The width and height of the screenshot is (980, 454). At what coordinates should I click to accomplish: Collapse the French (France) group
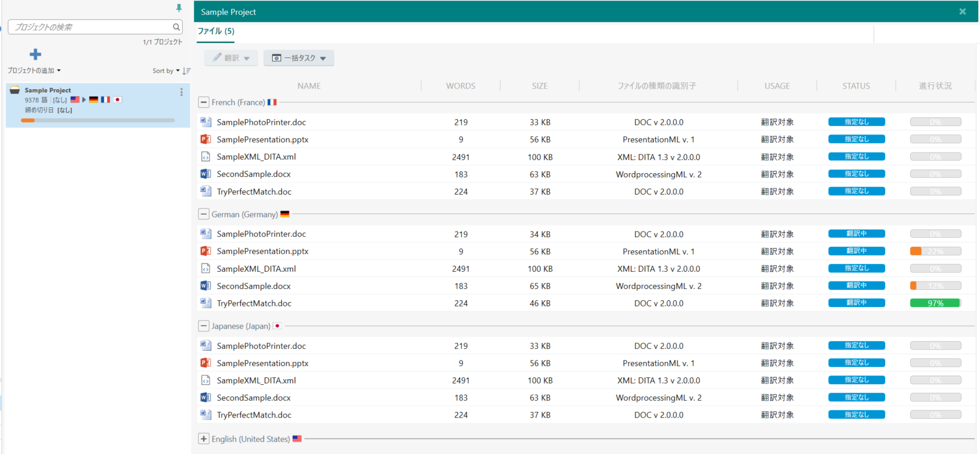click(x=204, y=102)
